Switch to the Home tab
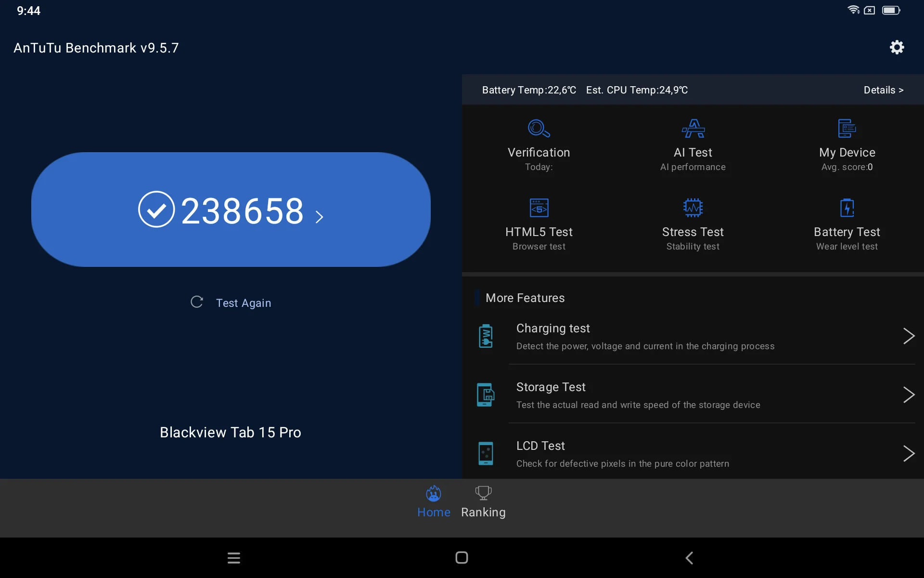Screen dimensions: 924x578 pos(434,502)
